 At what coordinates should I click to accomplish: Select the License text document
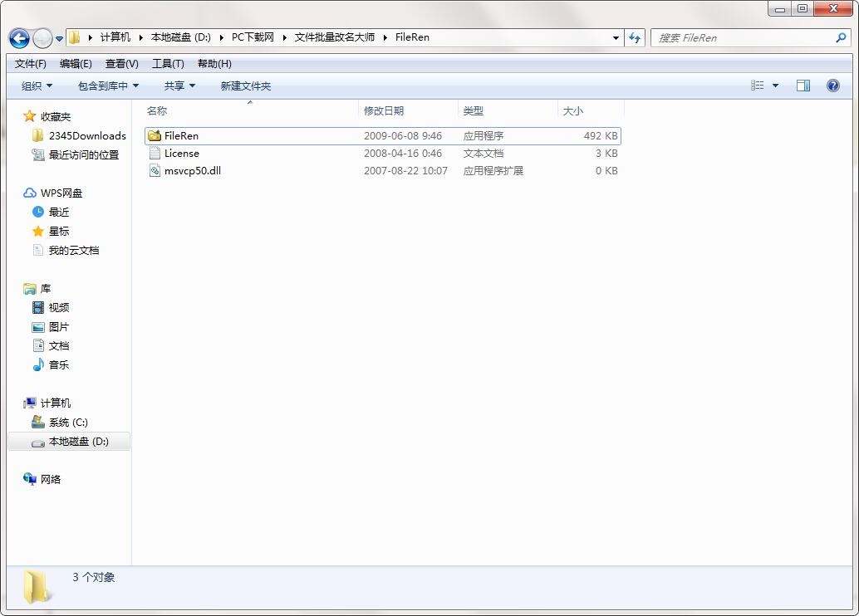[x=181, y=153]
